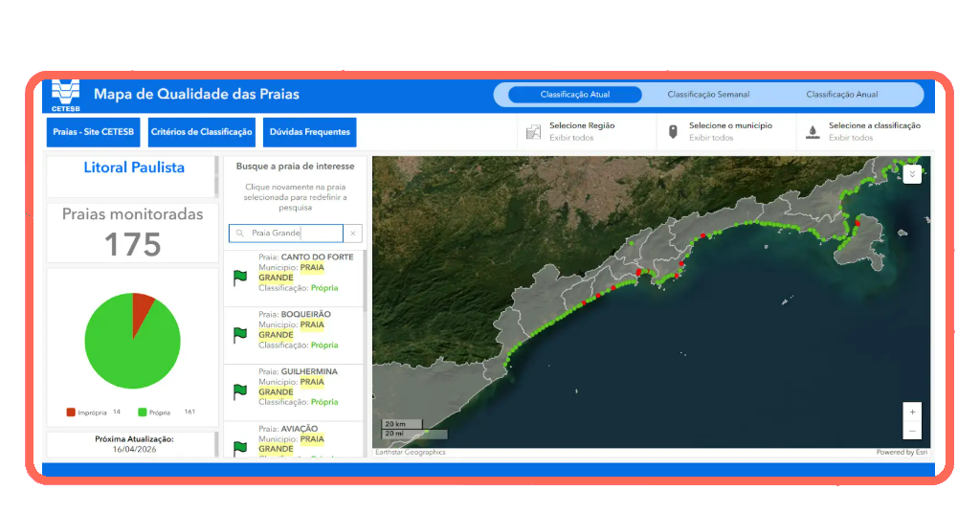This screenshot has width=980, height=513.
Task: Click the municipality pin icon
Action: coord(673,132)
